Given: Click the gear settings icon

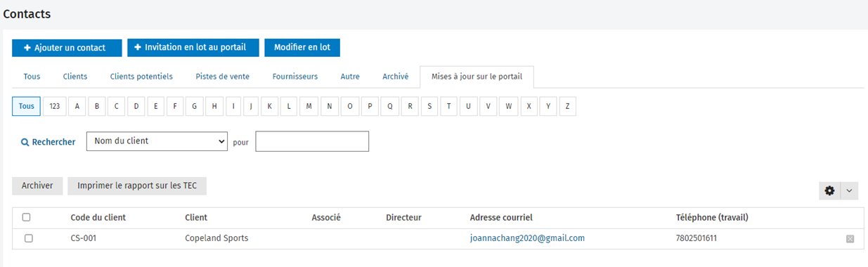Looking at the screenshot, I should pos(829,190).
